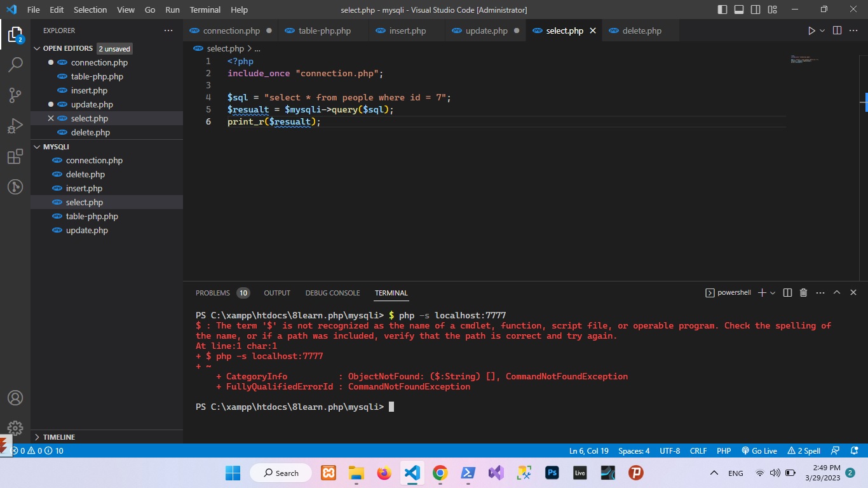
Task: Open Photoshop from the taskbar
Action: click(x=552, y=473)
